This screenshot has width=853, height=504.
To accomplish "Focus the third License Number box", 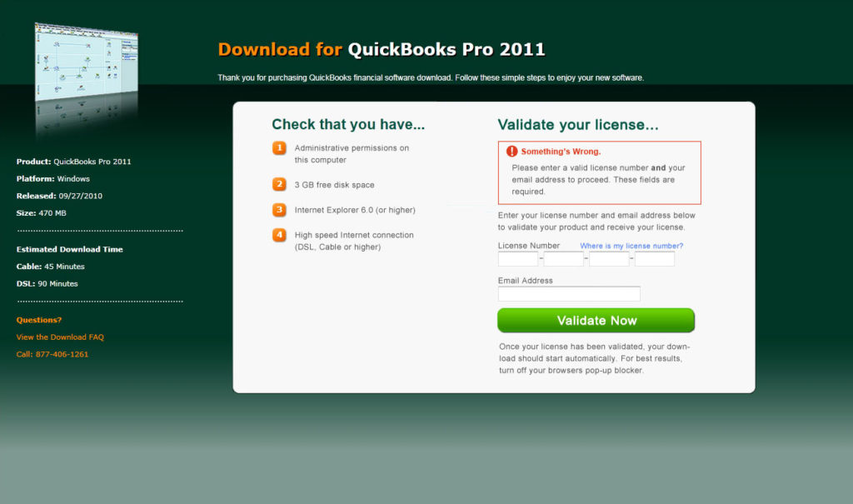I will (x=609, y=259).
